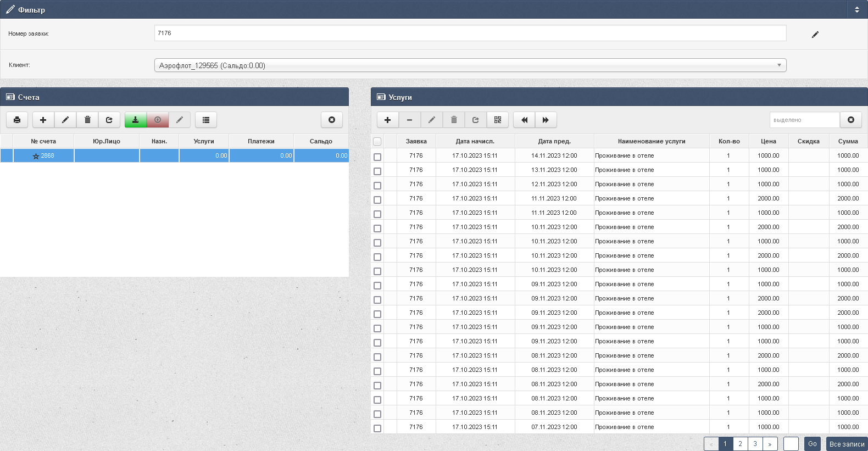868x451 pixels.
Task: Check the 11.11.2023 row priced 1000.00
Action: (x=377, y=214)
